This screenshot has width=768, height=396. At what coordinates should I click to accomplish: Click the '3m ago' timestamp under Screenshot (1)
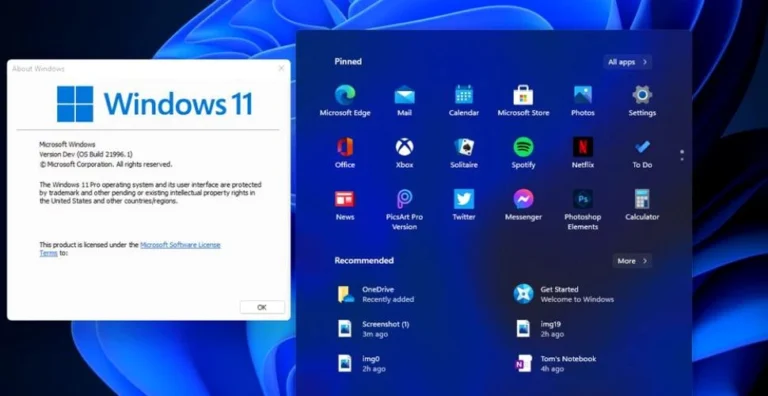click(375, 334)
